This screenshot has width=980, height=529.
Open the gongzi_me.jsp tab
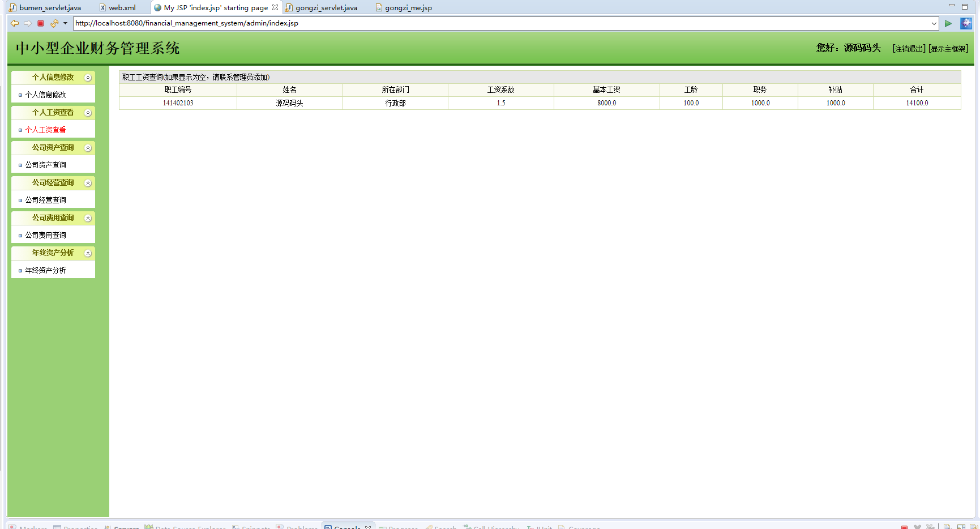[404, 7]
